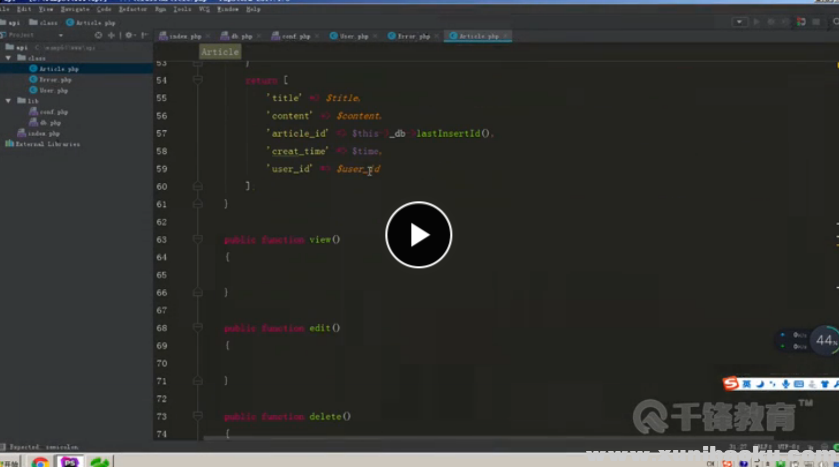Open PhpStorm from the taskbar

click(70, 462)
